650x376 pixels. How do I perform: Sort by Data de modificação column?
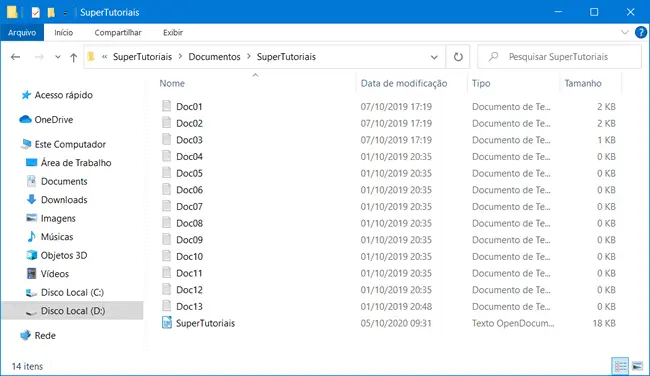coord(404,83)
